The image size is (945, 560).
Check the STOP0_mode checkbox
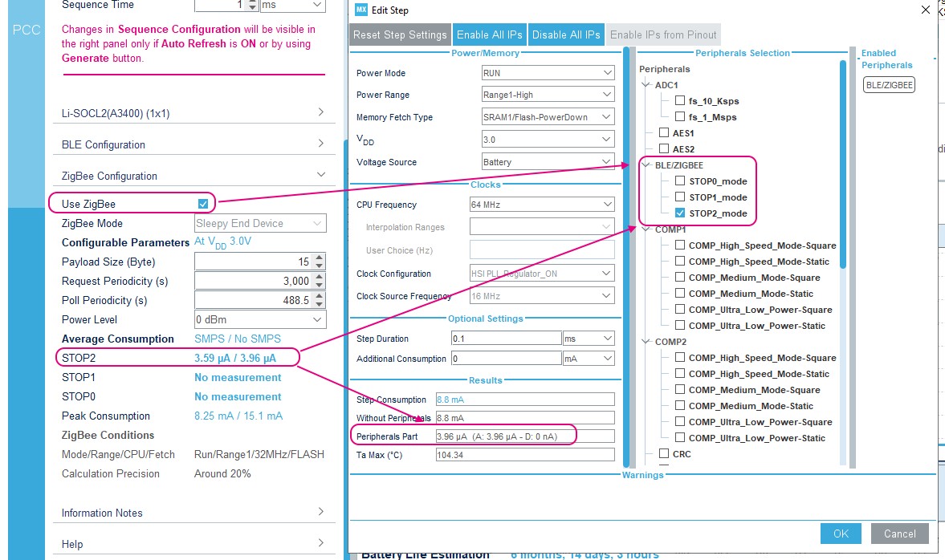[x=680, y=181]
